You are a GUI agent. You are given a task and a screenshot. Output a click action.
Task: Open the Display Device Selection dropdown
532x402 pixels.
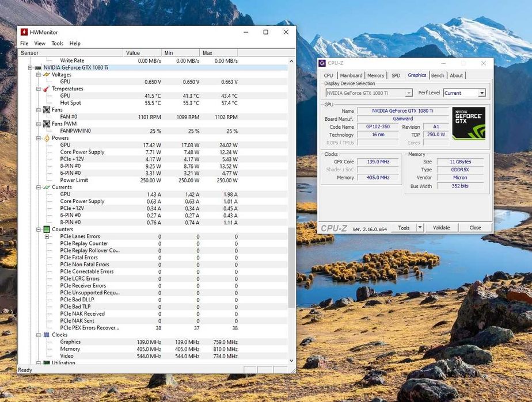point(409,93)
